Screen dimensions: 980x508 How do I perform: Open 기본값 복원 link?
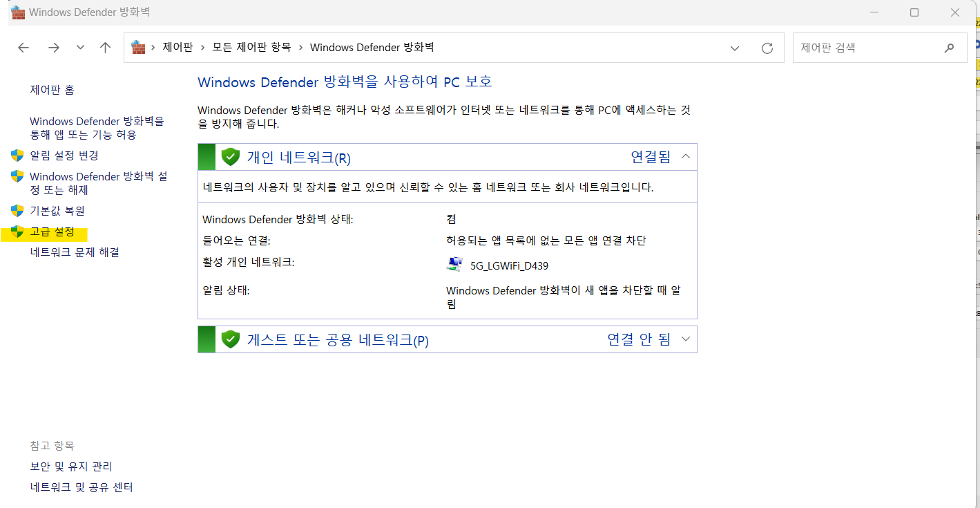click(57, 211)
